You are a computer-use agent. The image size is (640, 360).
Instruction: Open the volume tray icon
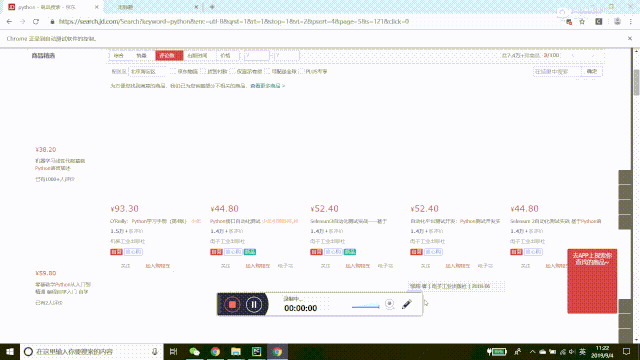coord(572,351)
